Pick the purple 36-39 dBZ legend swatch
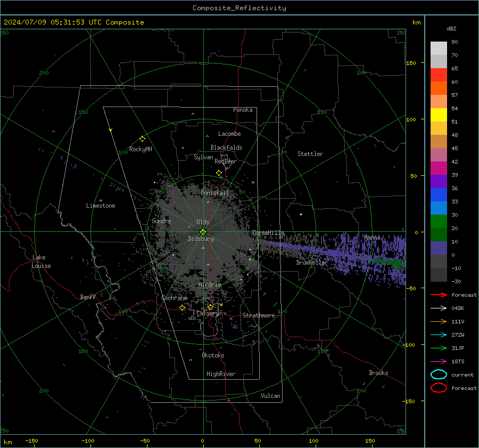 [439, 182]
